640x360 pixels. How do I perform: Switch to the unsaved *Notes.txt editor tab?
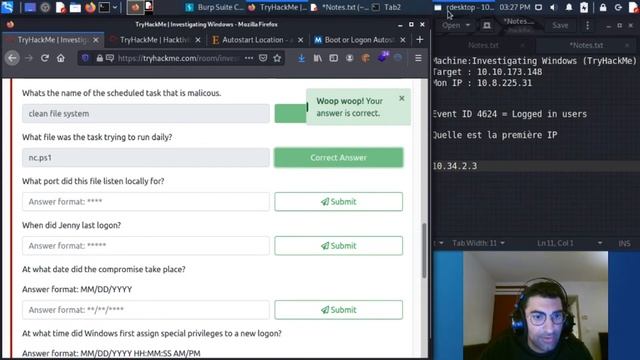point(587,45)
